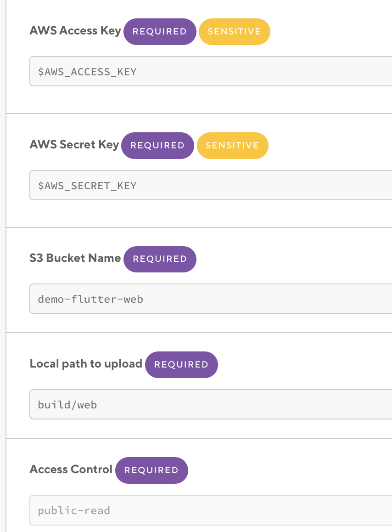Click the SENSITIVE badge beside AWS Access Key

click(234, 32)
